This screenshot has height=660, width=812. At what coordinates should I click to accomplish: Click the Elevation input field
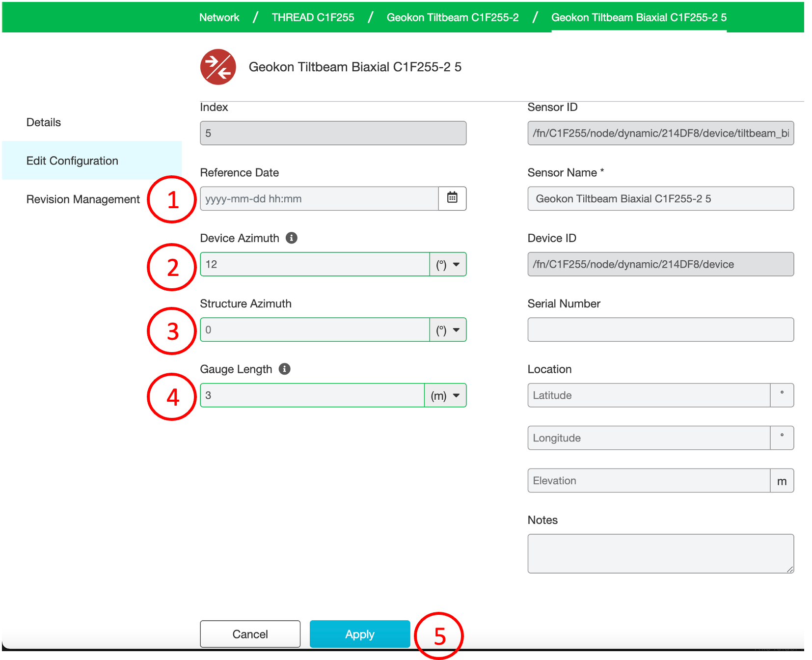click(x=649, y=480)
